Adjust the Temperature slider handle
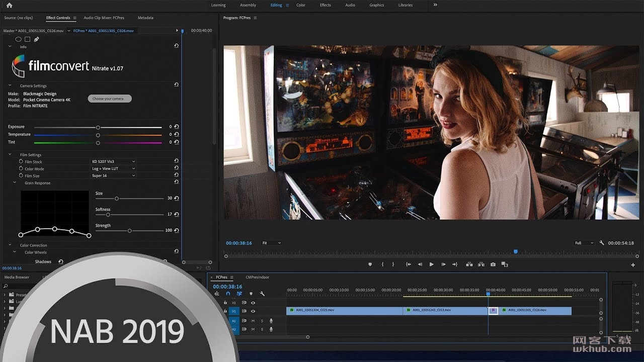The height and width of the screenshot is (362, 644). point(98,135)
